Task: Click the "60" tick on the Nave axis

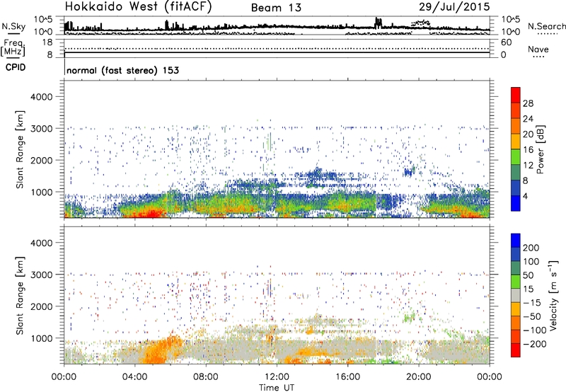Action: pyautogui.click(x=506, y=42)
